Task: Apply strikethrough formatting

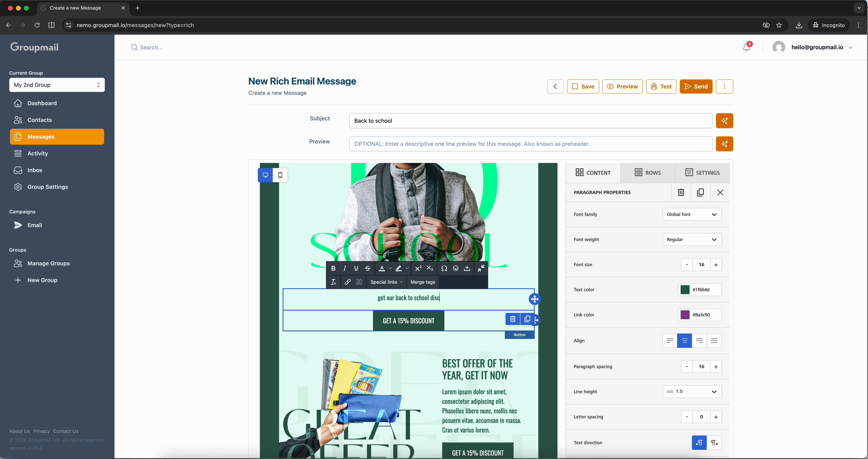Action: tap(368, 268)
